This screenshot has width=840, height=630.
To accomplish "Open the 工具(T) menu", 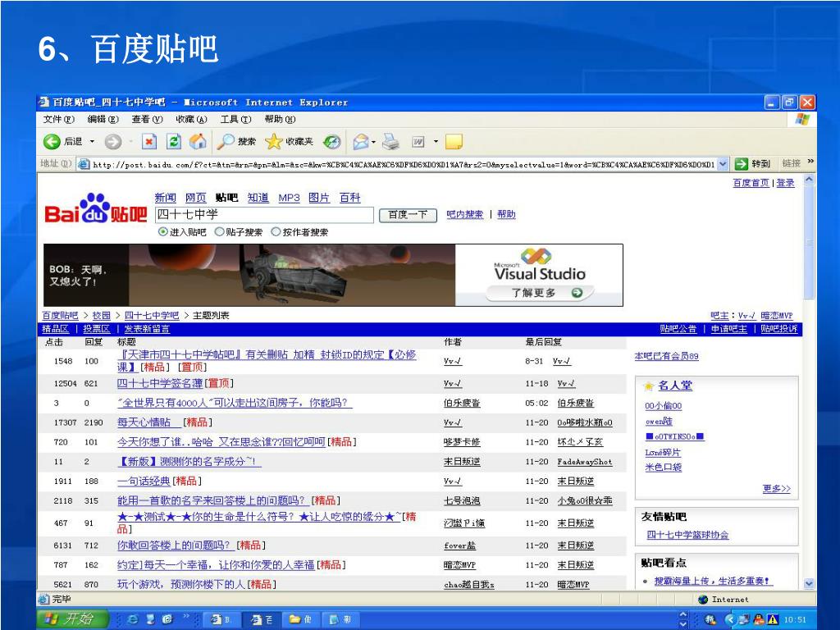I will (235, 119).
